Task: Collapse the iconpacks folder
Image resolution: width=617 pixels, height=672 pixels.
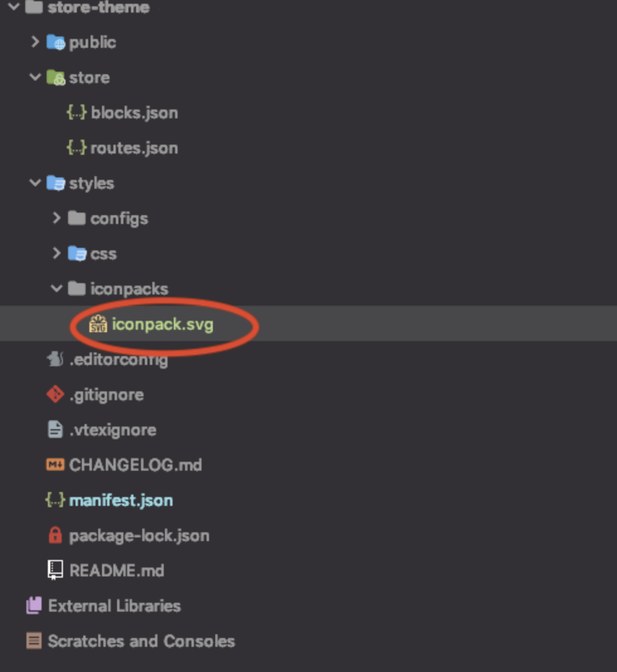Action: pos(56,288)
